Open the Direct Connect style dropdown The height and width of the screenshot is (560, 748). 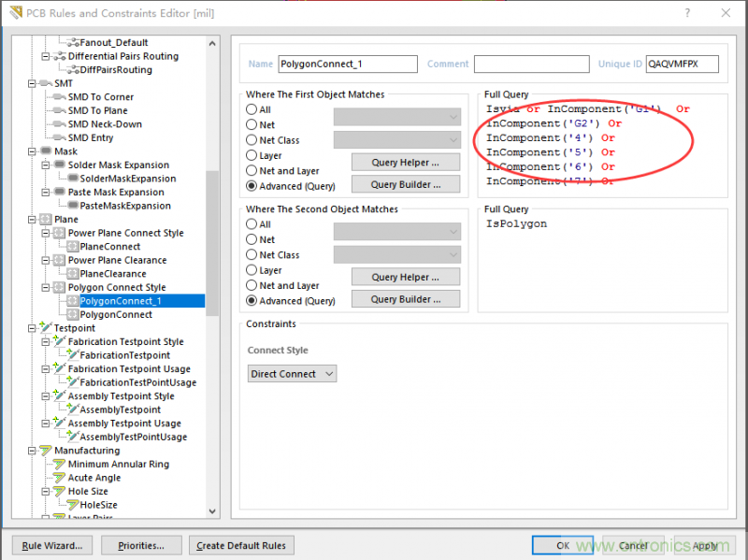[292, 374]
